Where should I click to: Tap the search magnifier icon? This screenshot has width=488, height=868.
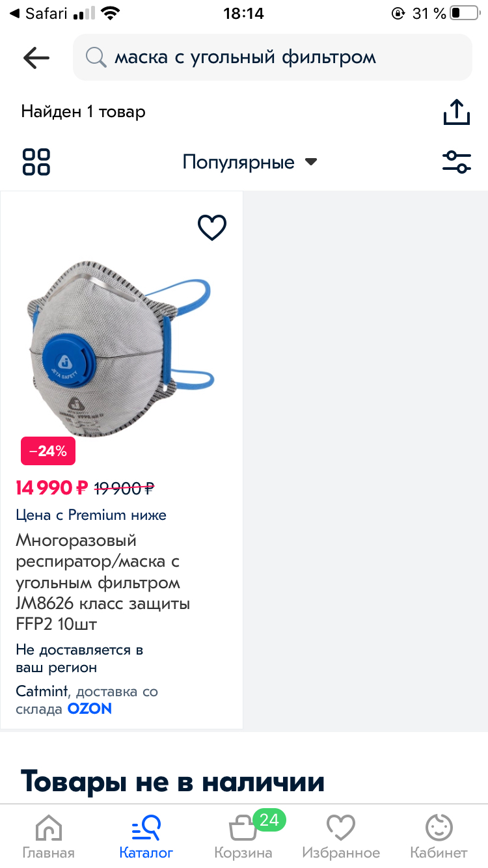click(96, 58)
